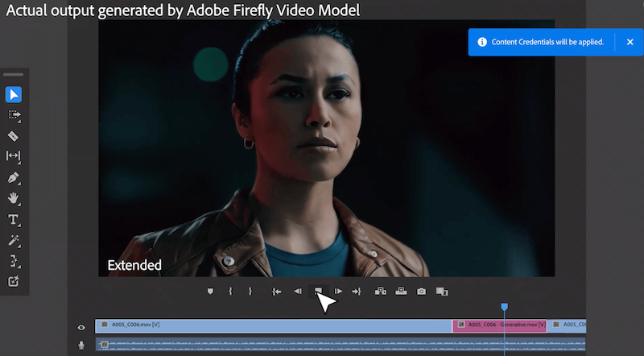Viewport: 644px width, 356px height.
Task: Step back one frame
Action: 298,292
